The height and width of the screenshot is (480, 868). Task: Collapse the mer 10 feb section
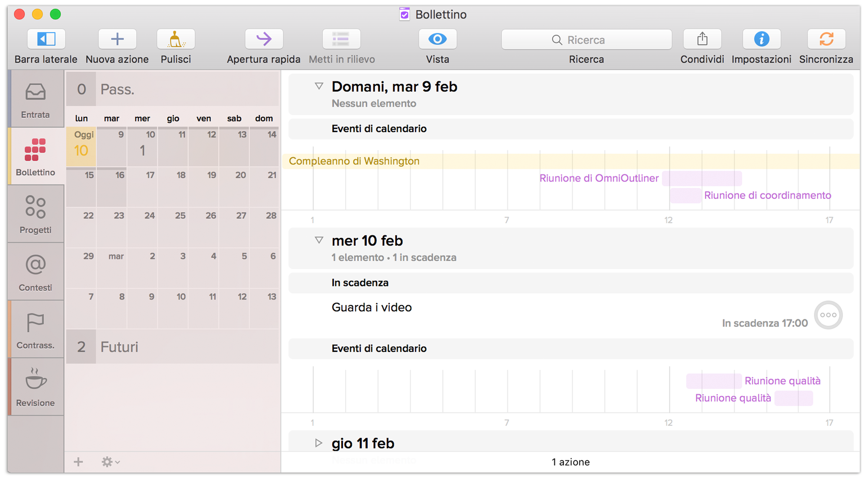click(318, 240)
